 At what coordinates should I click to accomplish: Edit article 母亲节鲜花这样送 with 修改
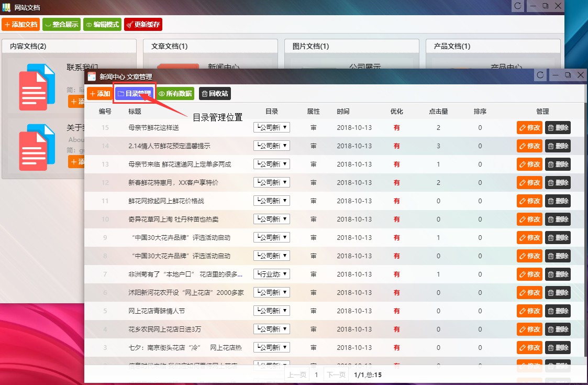click(x=529, y=128)
